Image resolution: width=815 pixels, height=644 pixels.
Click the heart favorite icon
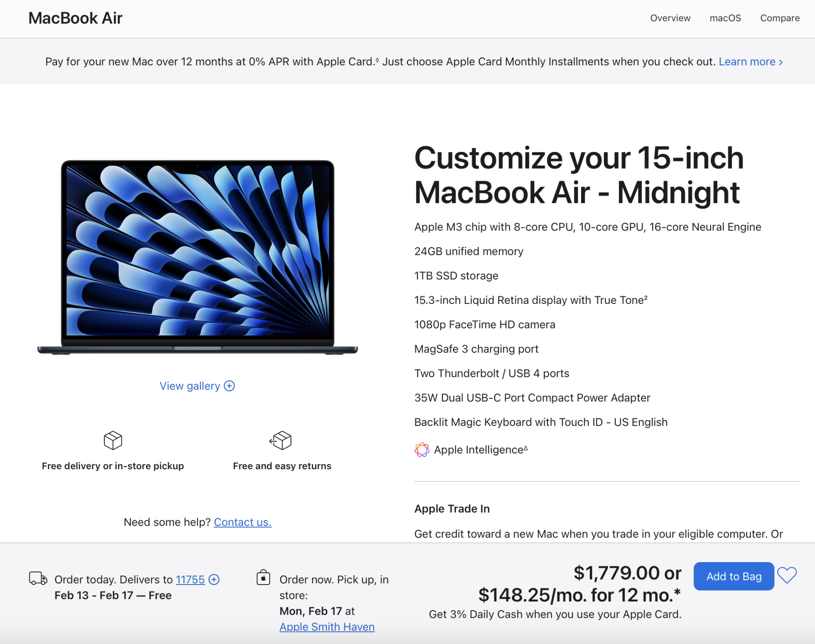pyautogui.click(x=786, y=575)
